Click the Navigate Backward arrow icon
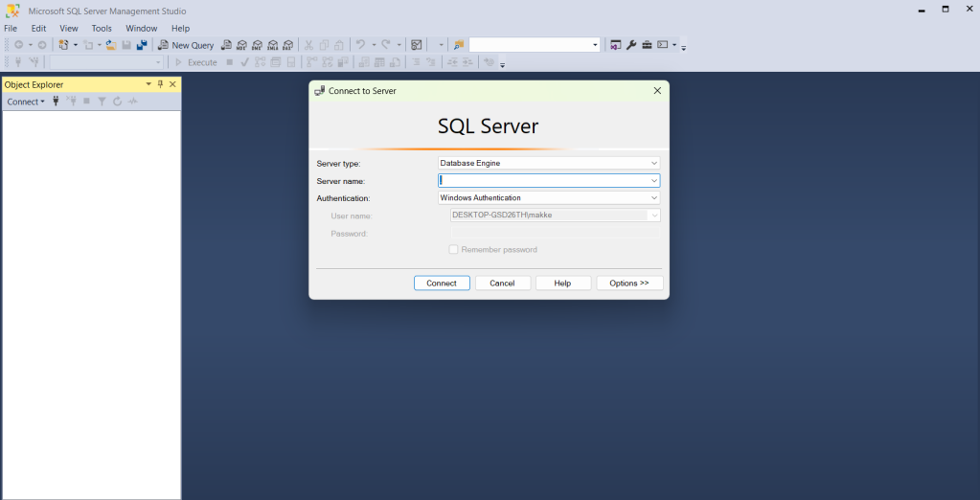 (19, 45)
